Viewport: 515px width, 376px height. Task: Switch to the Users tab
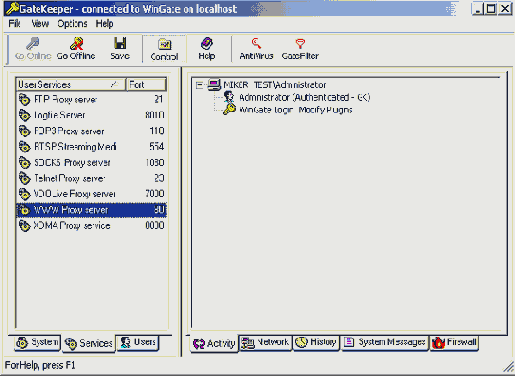tap(138, 343)
